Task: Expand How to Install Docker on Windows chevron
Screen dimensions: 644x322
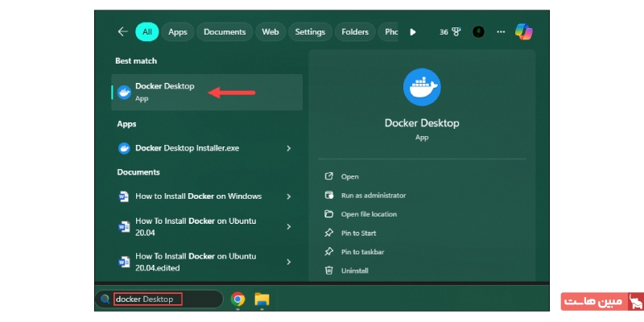Action: coord(289,196)
